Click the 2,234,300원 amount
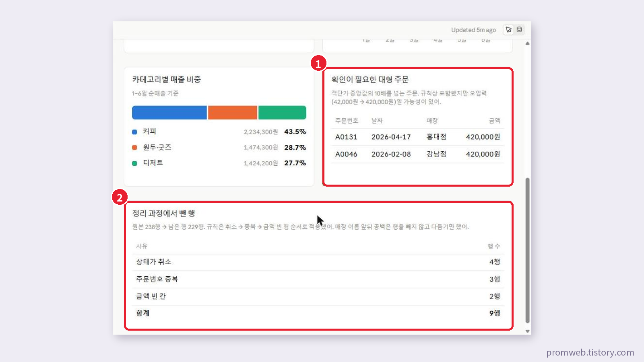 click(x=261, y=132)
